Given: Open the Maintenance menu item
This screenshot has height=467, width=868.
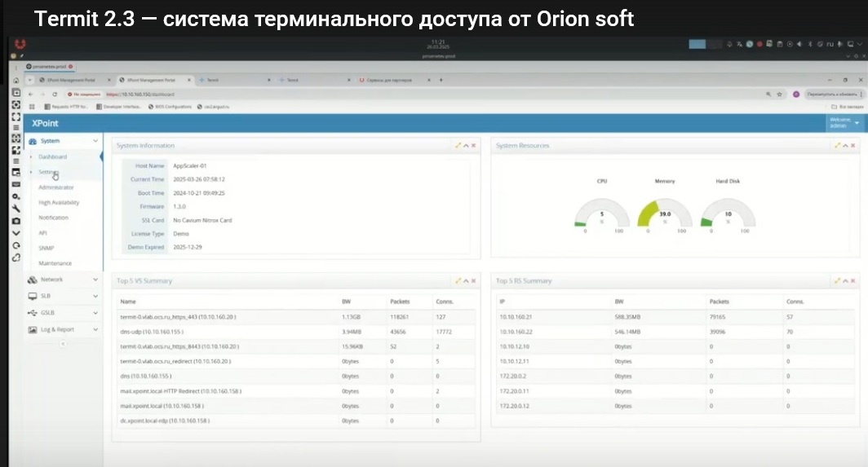Looking at the screenshot, I should [55, 263].
